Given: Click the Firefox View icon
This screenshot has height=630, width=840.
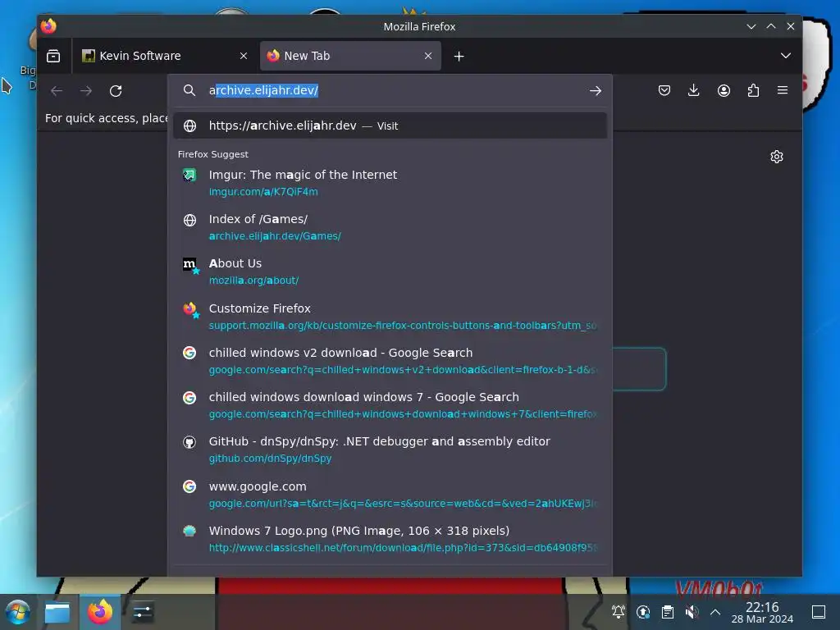Looking at the screenshot, I should click(53, 56).
